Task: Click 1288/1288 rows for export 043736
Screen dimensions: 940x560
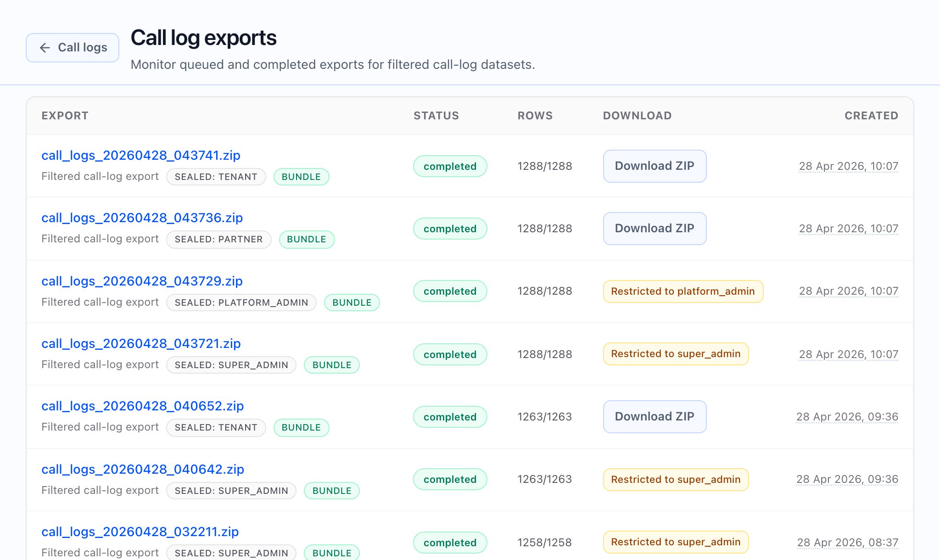Action: coord(545,229)
